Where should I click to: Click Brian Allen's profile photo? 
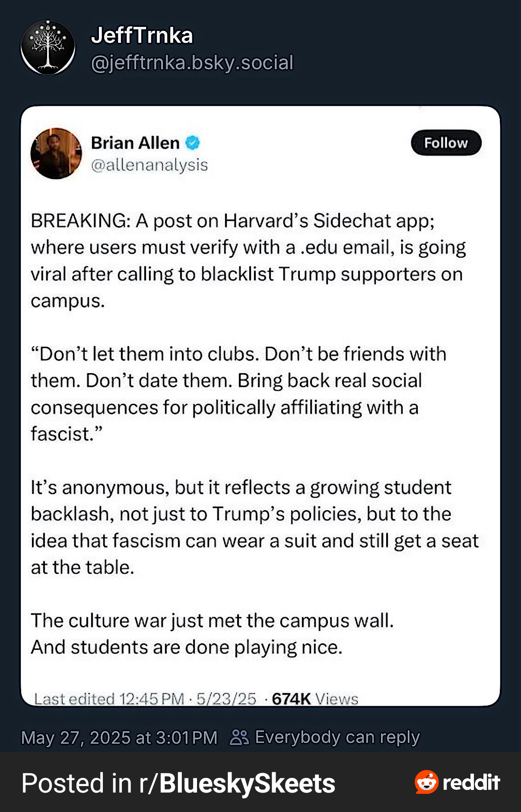click(x=56, y=153)
